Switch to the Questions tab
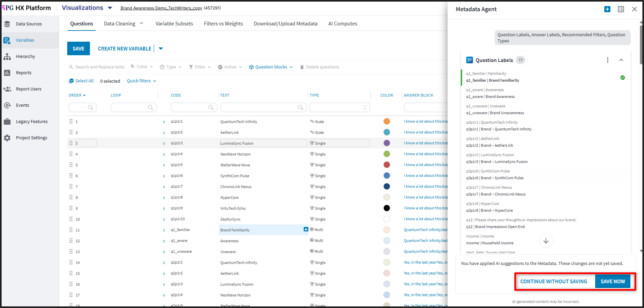The image size is (644, 308). click(x=81, y=24)
